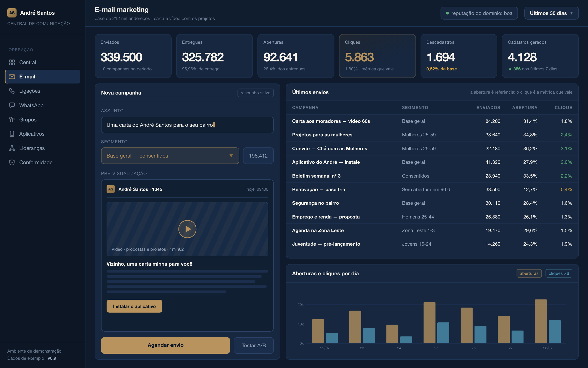Navigate to Grupos

point(42,120)
